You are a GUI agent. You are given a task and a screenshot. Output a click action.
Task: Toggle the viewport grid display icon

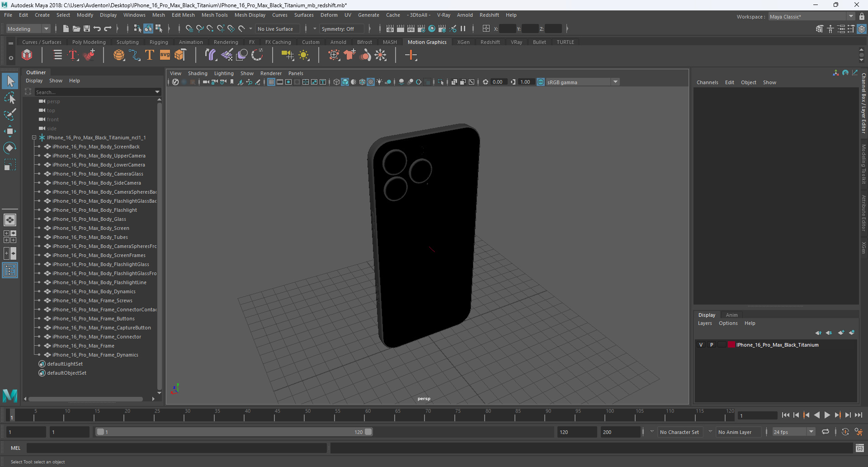[x=271, y=82]
